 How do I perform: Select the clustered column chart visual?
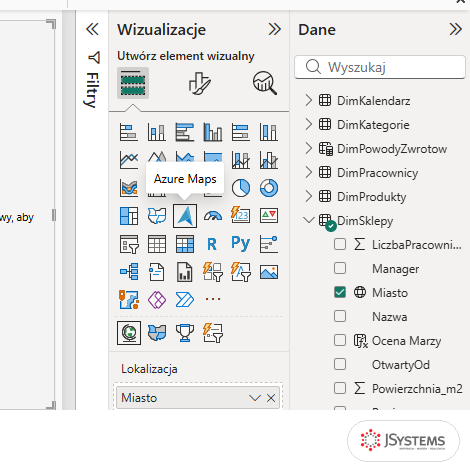(213, 132)
